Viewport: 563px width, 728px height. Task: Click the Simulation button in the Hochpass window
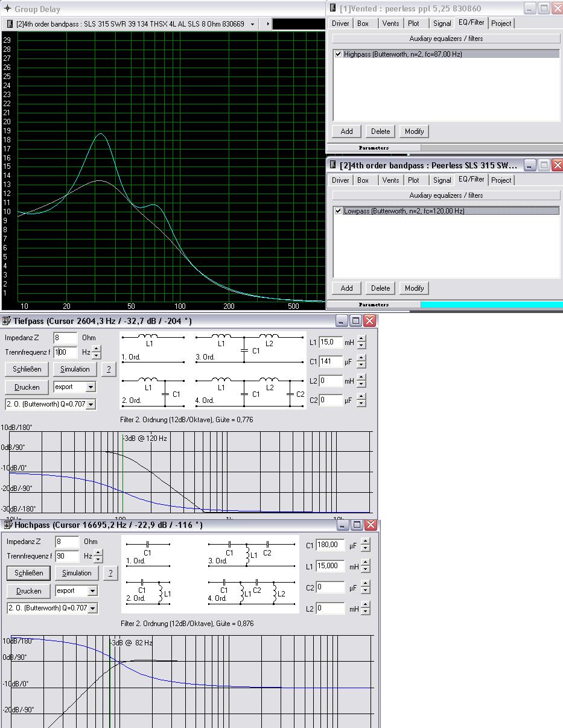point(77,573)
